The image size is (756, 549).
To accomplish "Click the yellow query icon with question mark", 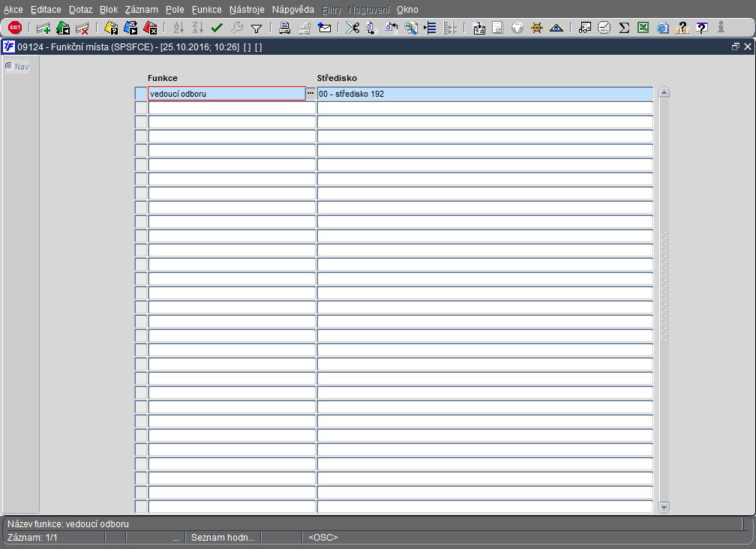I will [111, 28].
